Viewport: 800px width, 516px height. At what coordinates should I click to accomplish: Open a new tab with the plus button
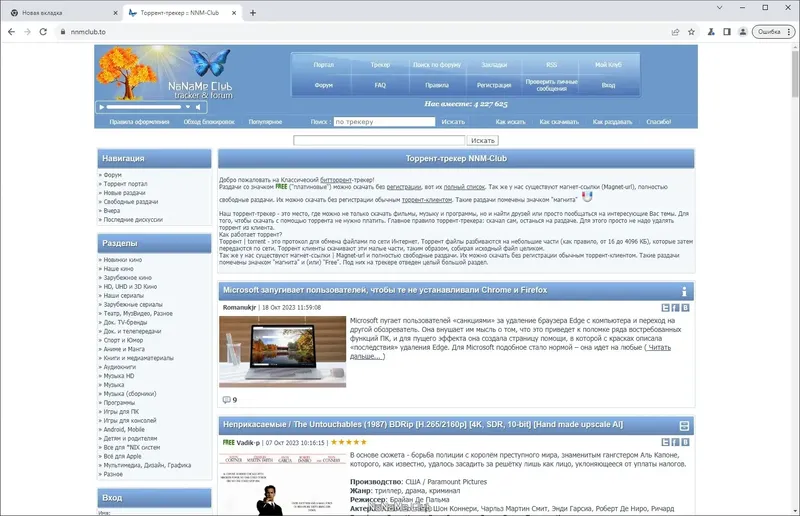tap(253, 13)
